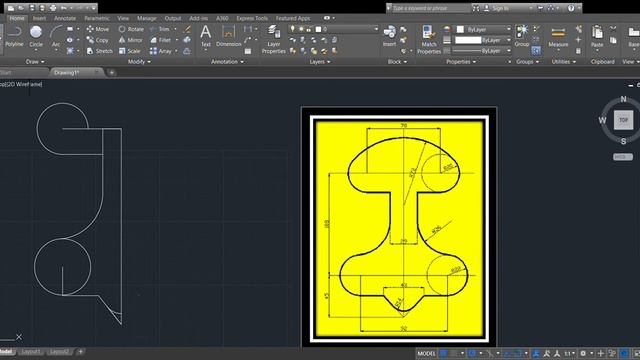Click the Erase tool in Modify panel

click(x=187, y=29)
